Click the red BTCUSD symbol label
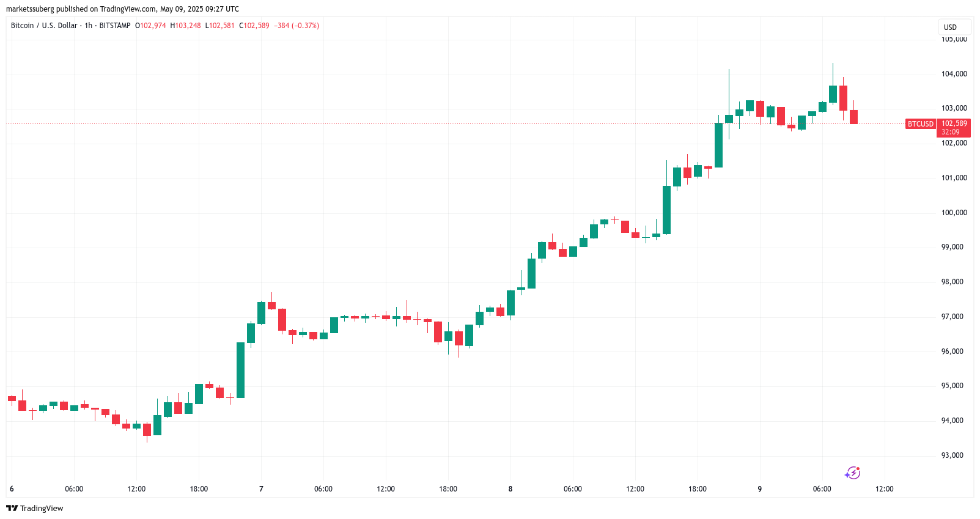Screen dimensions: 980x519 pos(920,124)
